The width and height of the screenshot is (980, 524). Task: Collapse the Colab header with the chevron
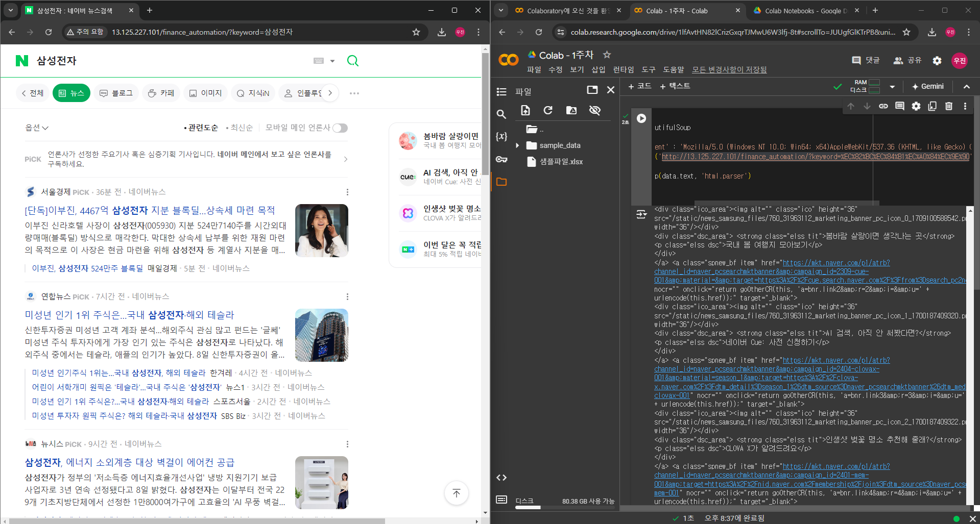tap(967, 87)
